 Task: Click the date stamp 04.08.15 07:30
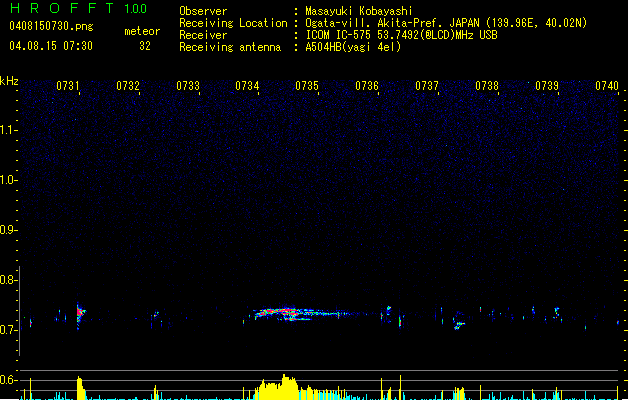tap(51, 46)
